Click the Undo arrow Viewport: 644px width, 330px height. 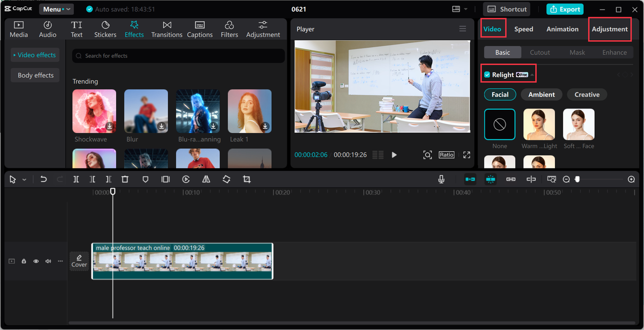(44, 180)
